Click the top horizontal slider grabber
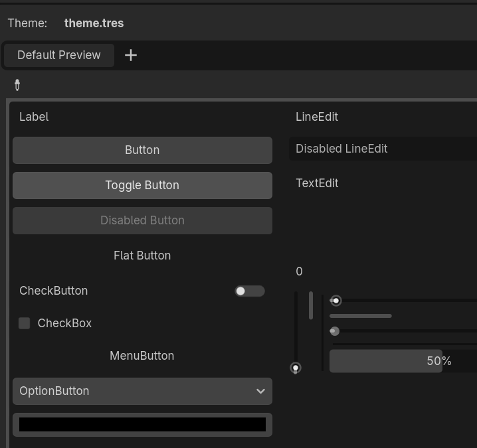Image resolution: width=477 pixels, height=448 pixels. [x=336, y=301]
